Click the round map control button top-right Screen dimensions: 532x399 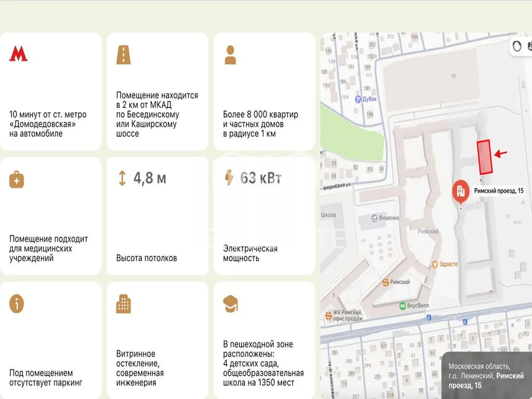[x=516, y=47]
